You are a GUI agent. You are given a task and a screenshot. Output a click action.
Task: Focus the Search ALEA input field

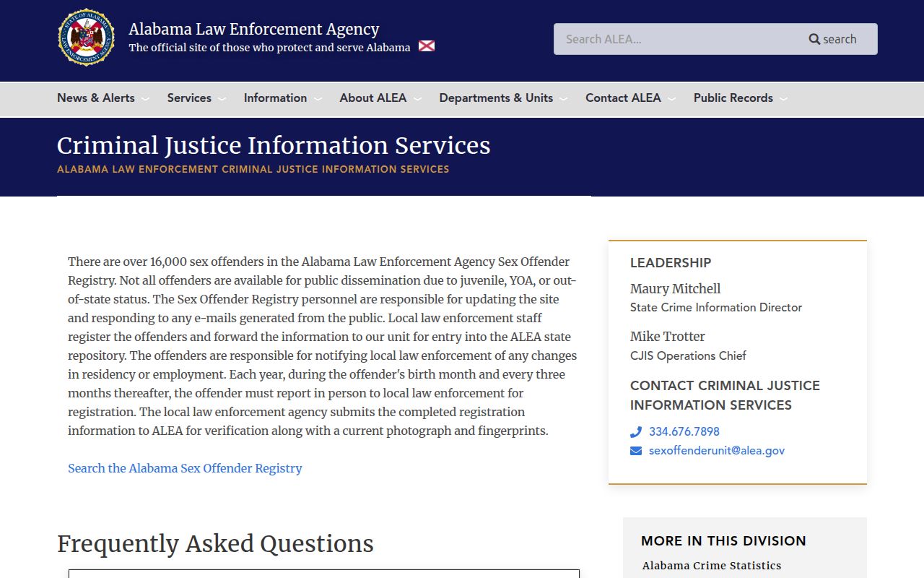(x=675, y=39)
